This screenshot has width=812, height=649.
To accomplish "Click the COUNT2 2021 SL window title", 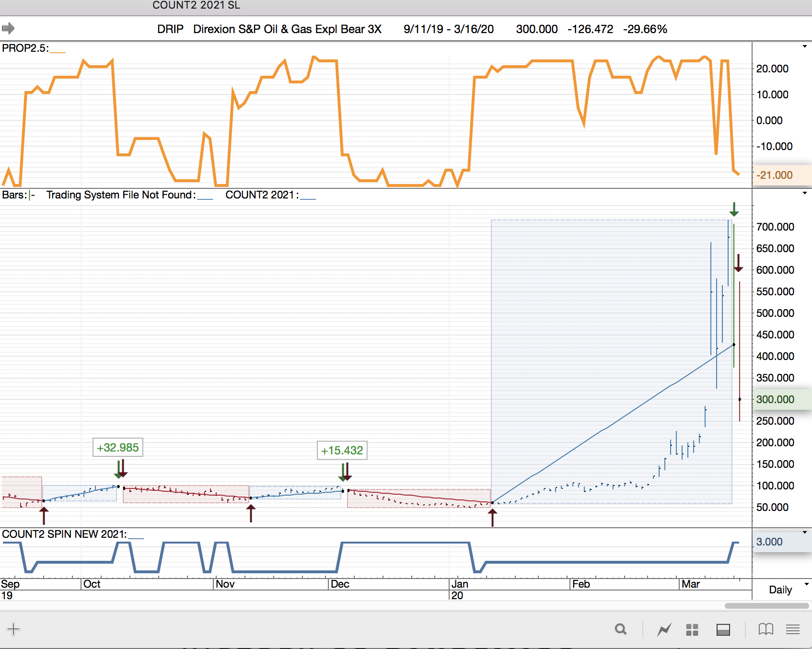I will coord(196,5).
